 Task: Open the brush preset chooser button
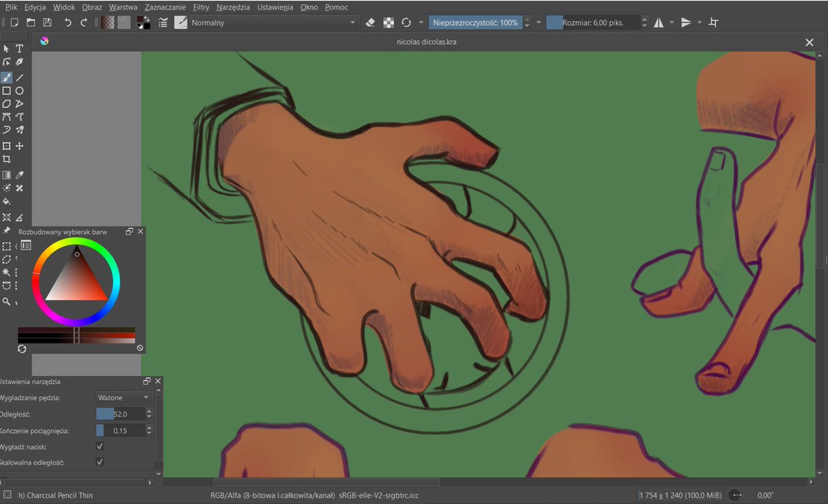click(181, 23)
